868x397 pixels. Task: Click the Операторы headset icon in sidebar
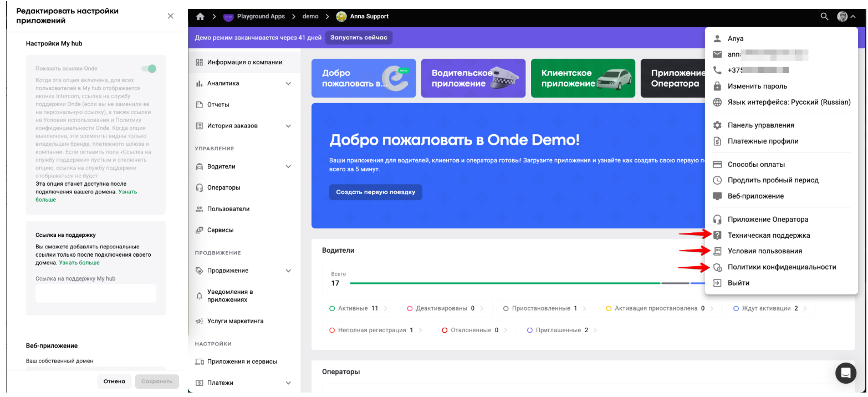coord(200,187)
